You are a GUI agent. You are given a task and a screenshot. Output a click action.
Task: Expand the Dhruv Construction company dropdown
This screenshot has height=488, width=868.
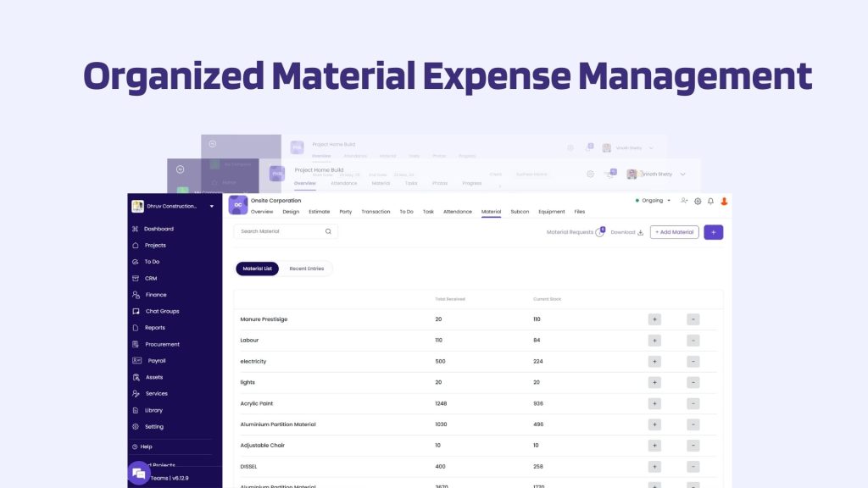coord(211,207)
